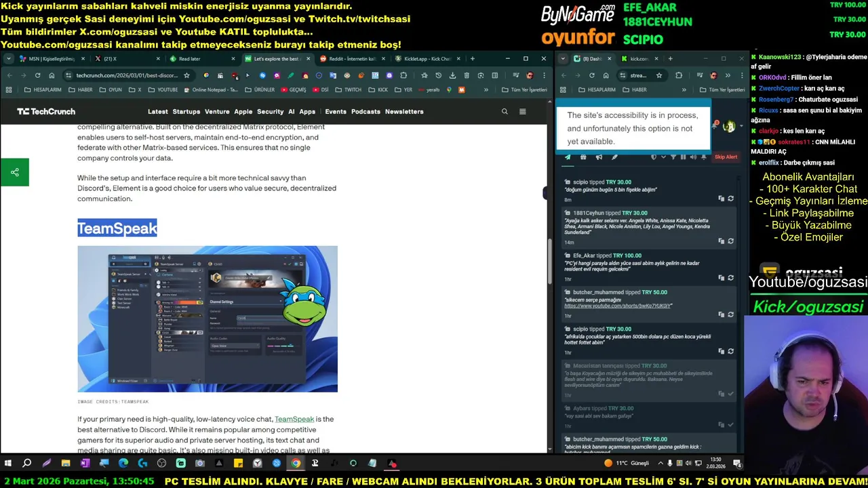The image size is (868, 488).
Task: Click the TechCrunch logo
Action: [46, 111]
